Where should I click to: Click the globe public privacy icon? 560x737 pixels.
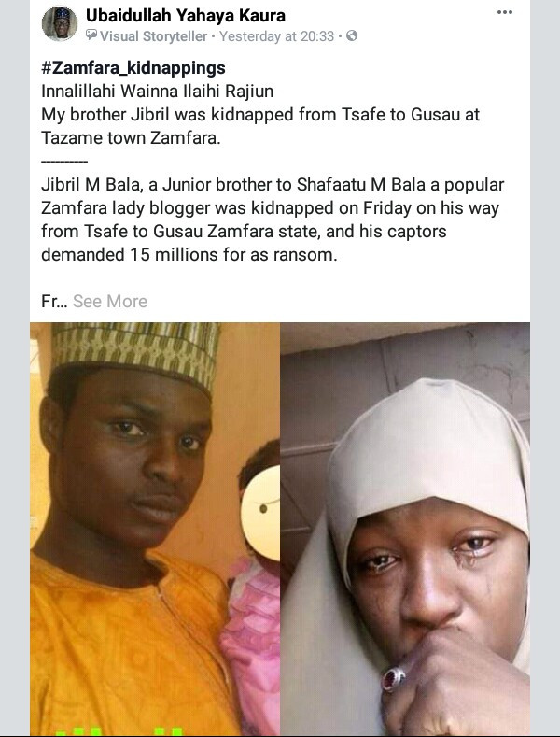(352, 35)
